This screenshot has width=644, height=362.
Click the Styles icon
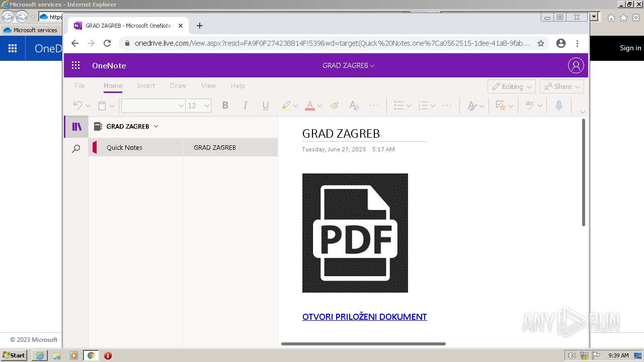tap(472, 106)
